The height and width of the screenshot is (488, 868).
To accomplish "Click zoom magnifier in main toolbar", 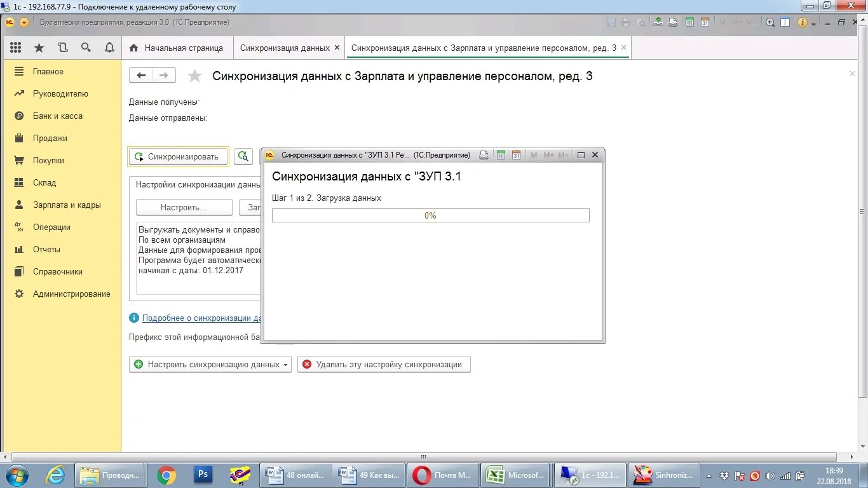I will pyautogui.click(x=770, y=22).
